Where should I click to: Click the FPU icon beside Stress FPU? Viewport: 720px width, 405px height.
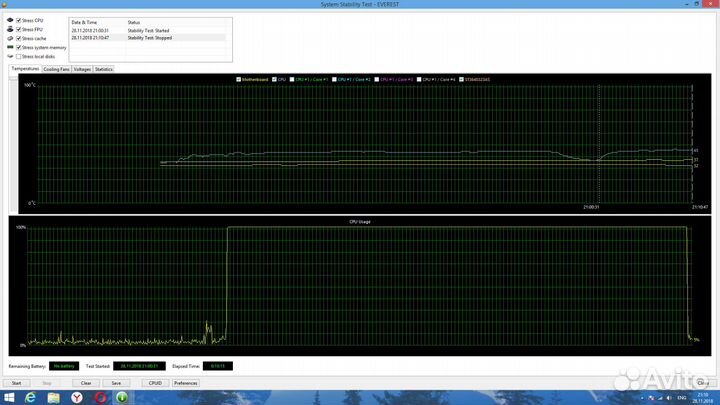click(10, 29)
